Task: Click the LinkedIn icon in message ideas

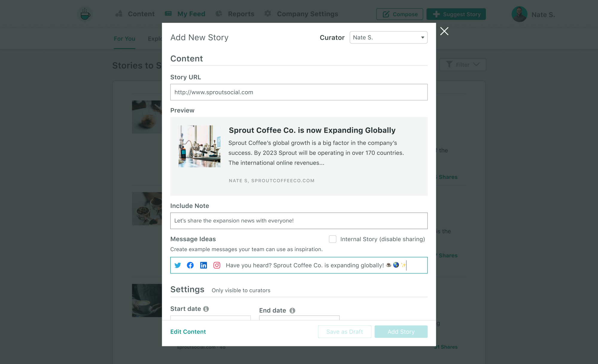Action: coord(203,265)
